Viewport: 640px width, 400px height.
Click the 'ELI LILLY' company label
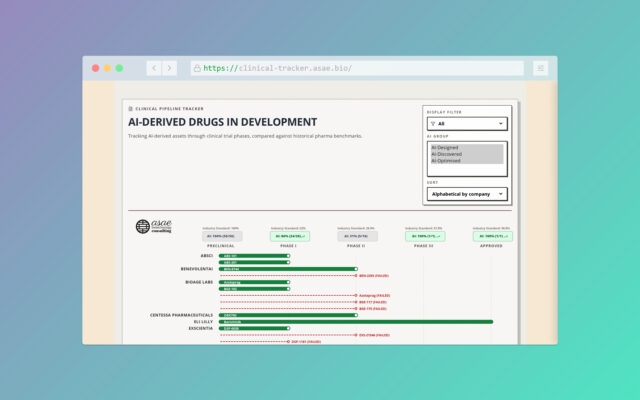click(x=203, y=322)
